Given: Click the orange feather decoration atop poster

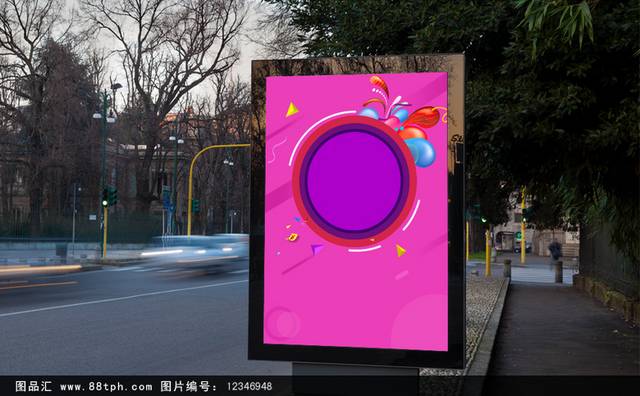Looking at the screenshot, I should (380, 85).
